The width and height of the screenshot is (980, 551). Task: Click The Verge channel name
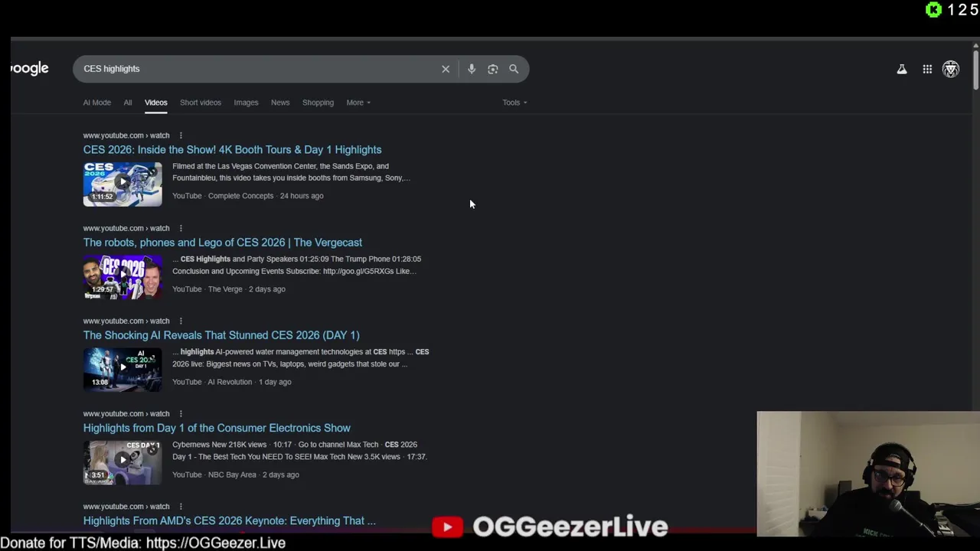[225, 289]
